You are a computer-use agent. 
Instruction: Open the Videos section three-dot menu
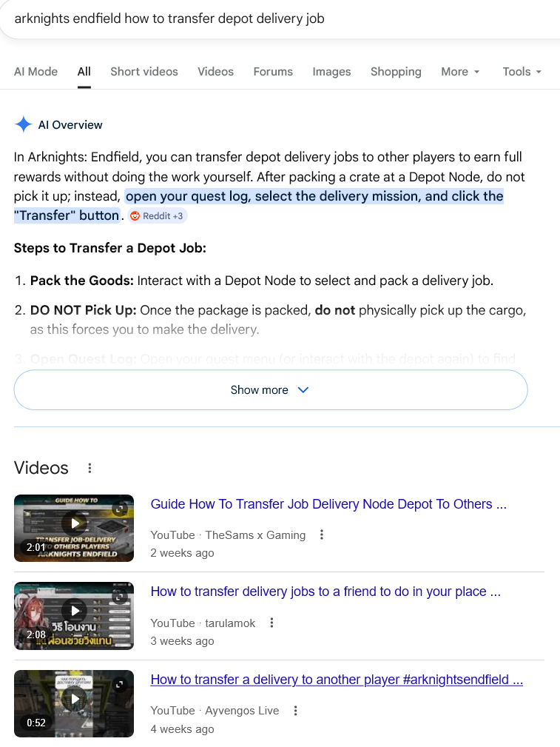90,468
